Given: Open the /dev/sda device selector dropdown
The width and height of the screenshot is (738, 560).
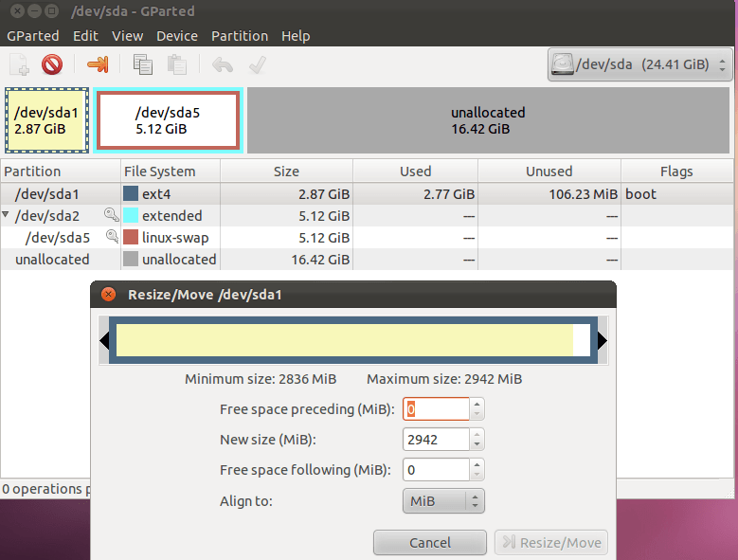Looking at the screenshot, I should tap(639, 65).
